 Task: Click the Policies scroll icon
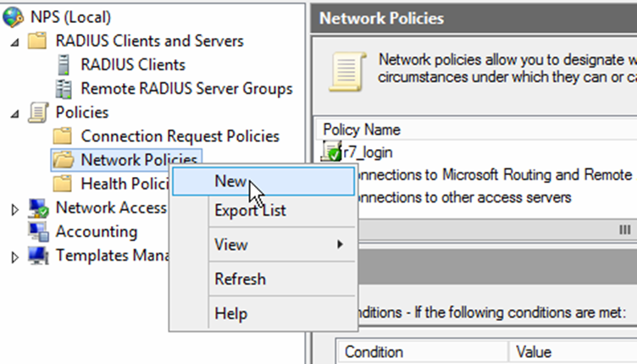point(38,112)
